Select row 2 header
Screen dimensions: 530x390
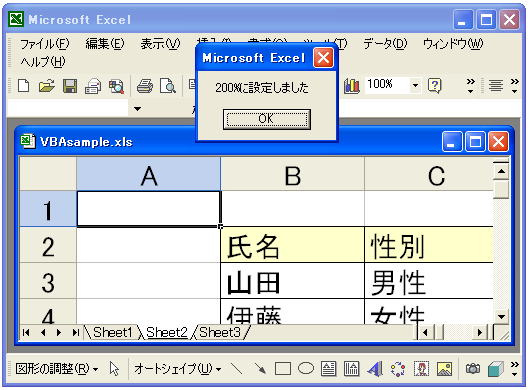(x=48, y=246)
